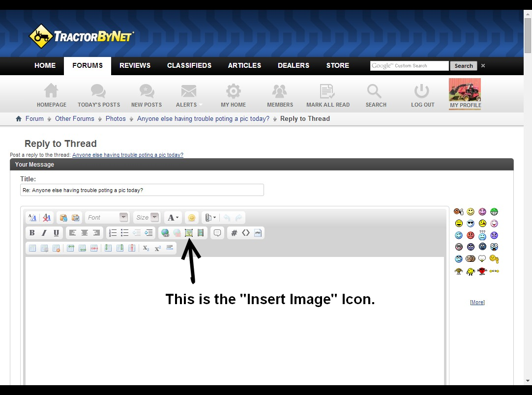
Task: Click into the Title text field
Action: (142, 190)
